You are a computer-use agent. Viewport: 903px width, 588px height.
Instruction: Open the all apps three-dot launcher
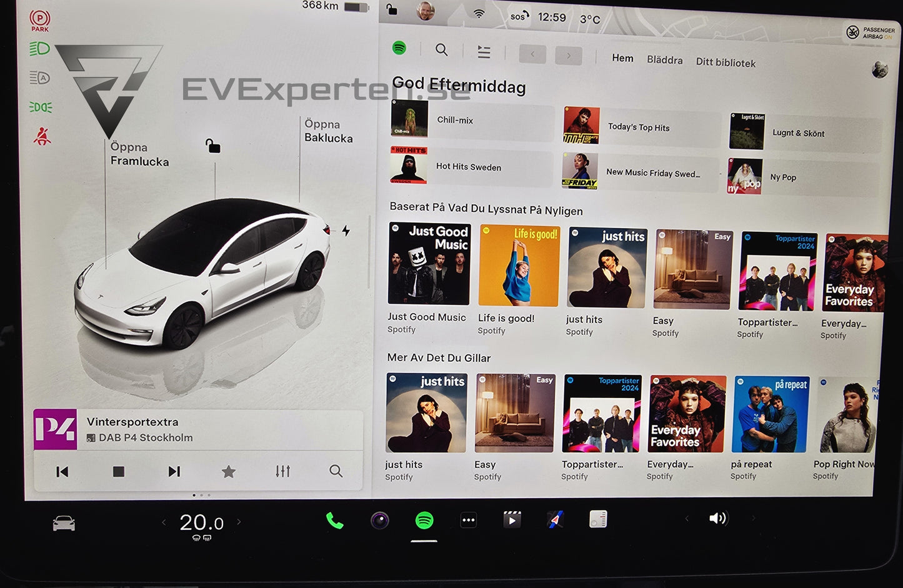(x=468, y=520)
